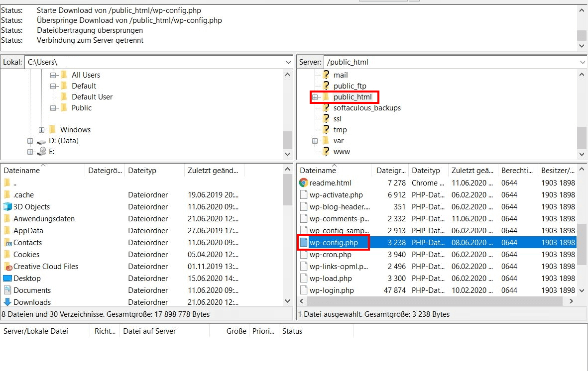Click left arrow of server horizontal scrollbar
Image resolution: width=588 pixels, height=371 pixels.
click(x=302, y=301)
